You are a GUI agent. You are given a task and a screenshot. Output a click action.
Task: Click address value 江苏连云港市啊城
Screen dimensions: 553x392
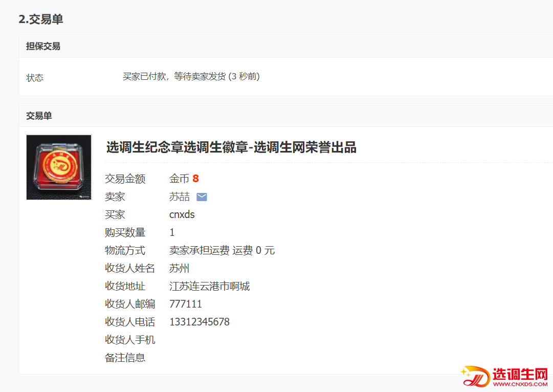click(x=210, y=286)
